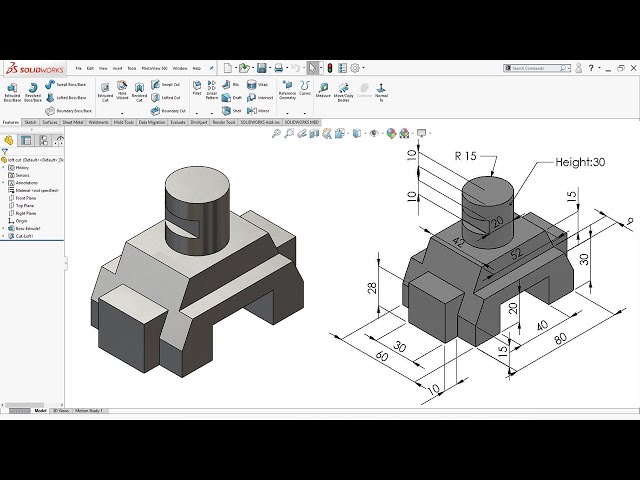This screenshot has height=480, width=640.
Task: Open the Options gear icon
Action: point(355,68)
